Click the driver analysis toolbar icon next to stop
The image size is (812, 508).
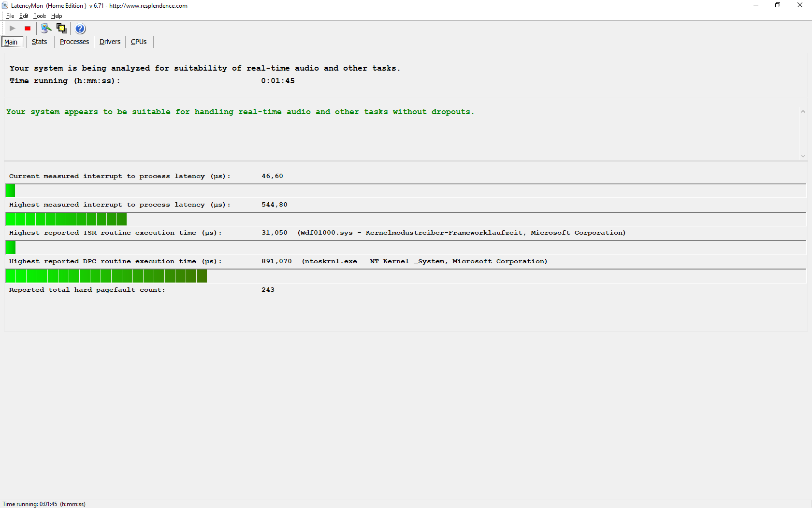(x=46, y=29)
